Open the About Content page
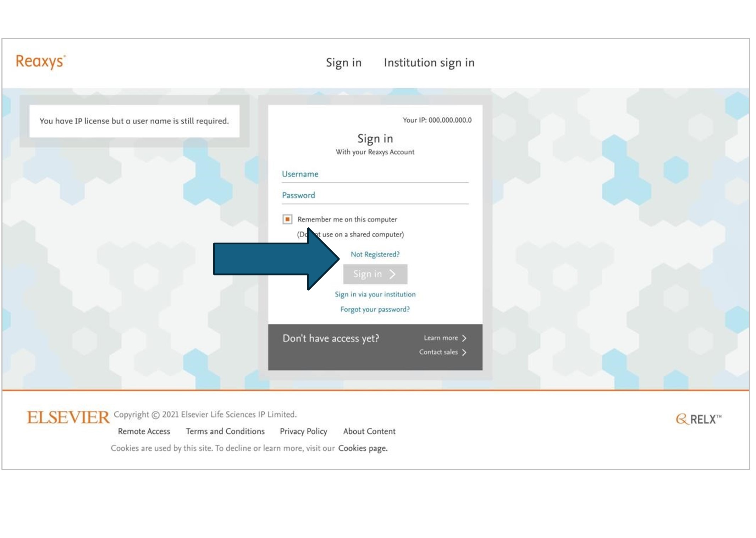 click(369, 431)
